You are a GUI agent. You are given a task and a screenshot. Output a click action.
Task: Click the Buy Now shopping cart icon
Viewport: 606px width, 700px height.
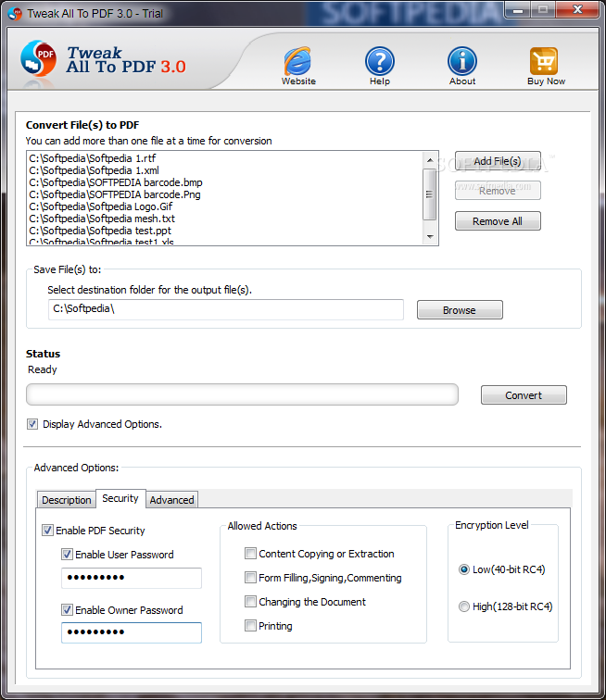click(x=544, y=61)
